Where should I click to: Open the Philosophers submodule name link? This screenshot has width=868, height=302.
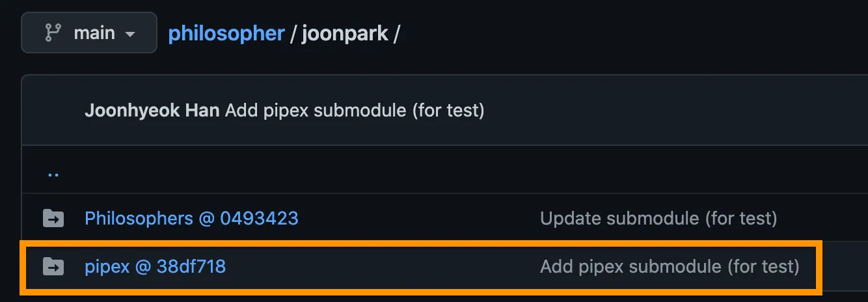pos(139,218)
